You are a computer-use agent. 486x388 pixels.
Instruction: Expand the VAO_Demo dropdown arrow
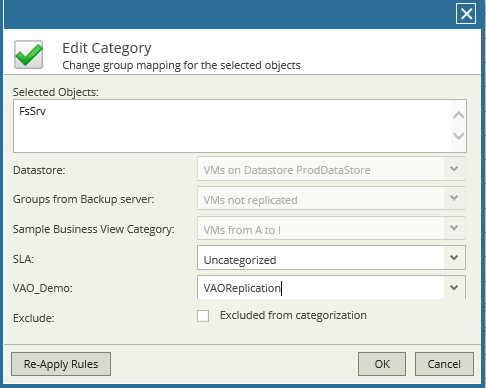(454, 287)
